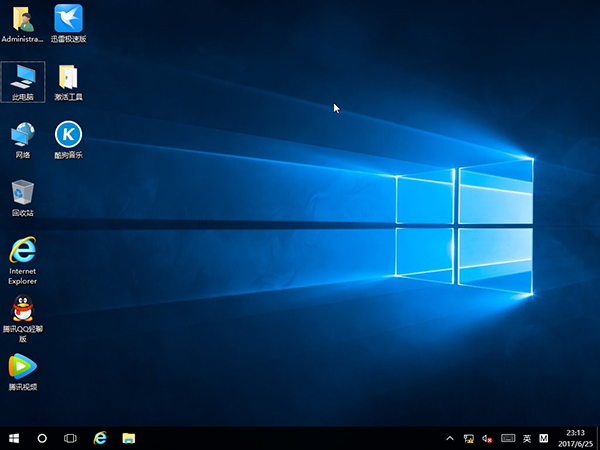Viewport: 600px width, 450px height.
Task: Click the 网络 network desktop icon
Action: click(x=22, y=135)
